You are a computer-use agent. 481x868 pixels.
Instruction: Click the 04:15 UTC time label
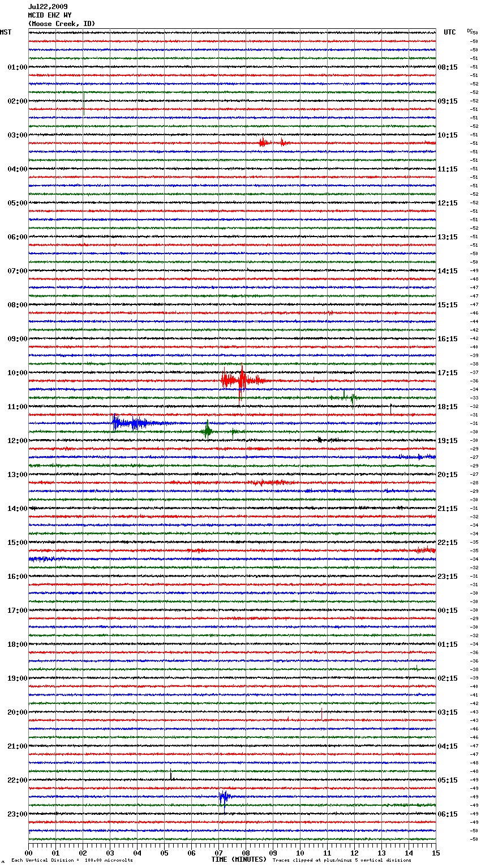coord(448,746)
